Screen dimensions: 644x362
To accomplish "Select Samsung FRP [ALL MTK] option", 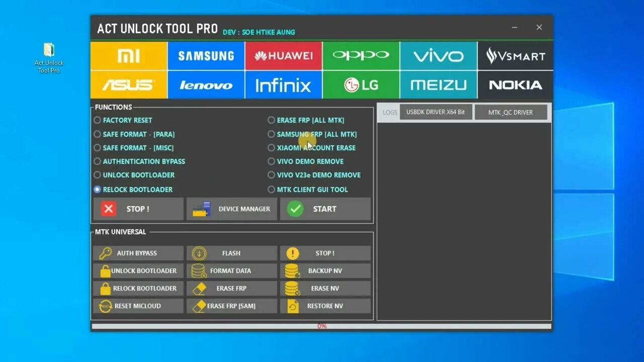I will point(312,134).
